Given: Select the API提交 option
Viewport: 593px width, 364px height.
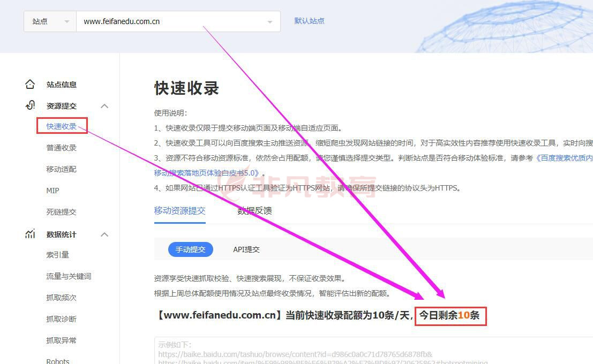Looking at the screenshot, I should click(x=246, y=249).
